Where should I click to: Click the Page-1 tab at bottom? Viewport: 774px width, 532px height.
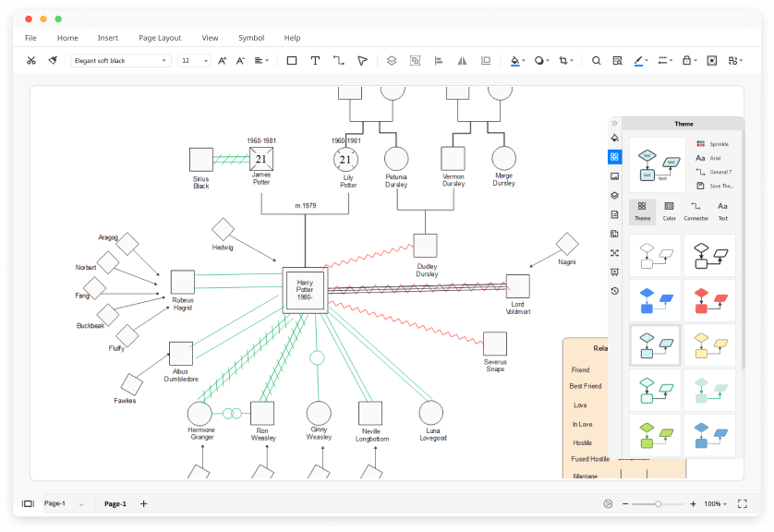click(115, 504)
